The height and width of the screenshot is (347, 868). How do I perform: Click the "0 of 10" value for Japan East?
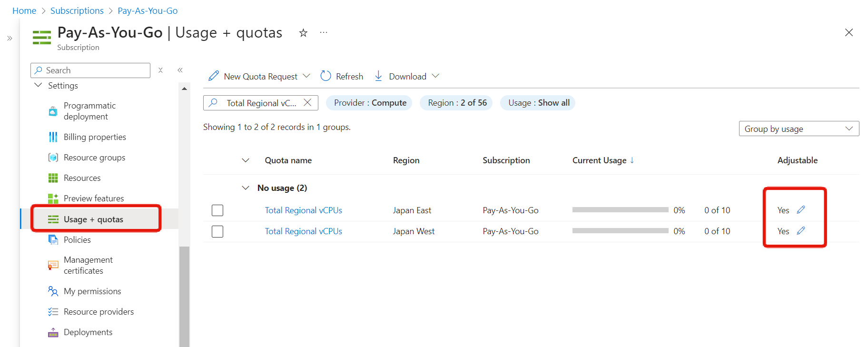click(x=717, y=210)
